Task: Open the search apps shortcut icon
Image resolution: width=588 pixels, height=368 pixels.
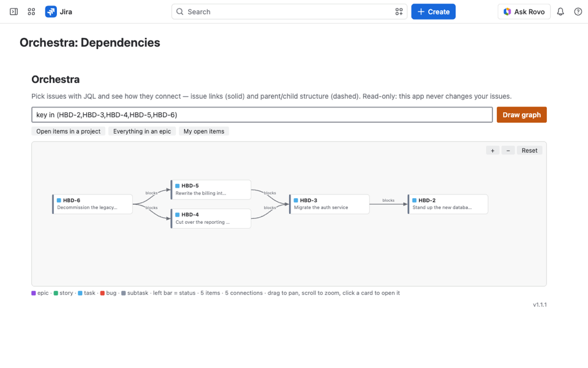Action: [x=399, y=12]
